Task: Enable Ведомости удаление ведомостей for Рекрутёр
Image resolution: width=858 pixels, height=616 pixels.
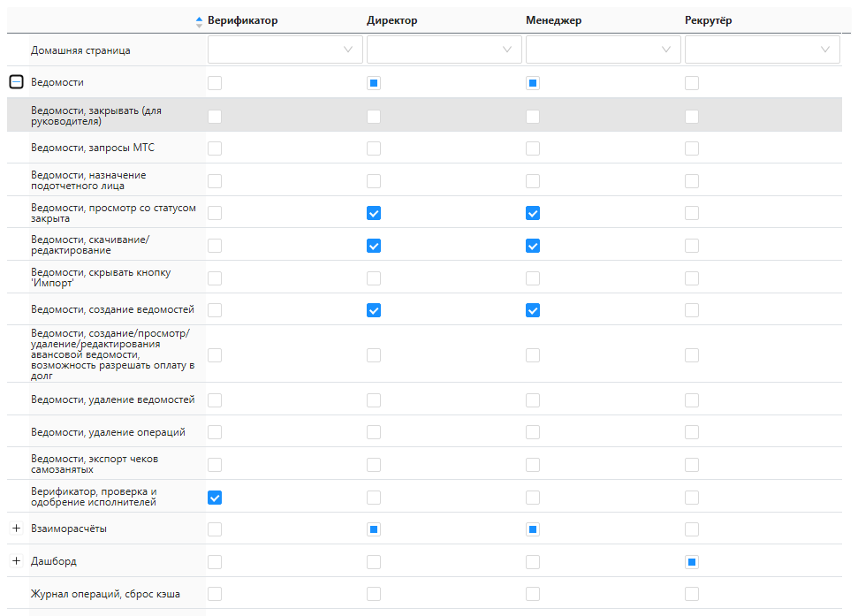Action: pos(692,400)
